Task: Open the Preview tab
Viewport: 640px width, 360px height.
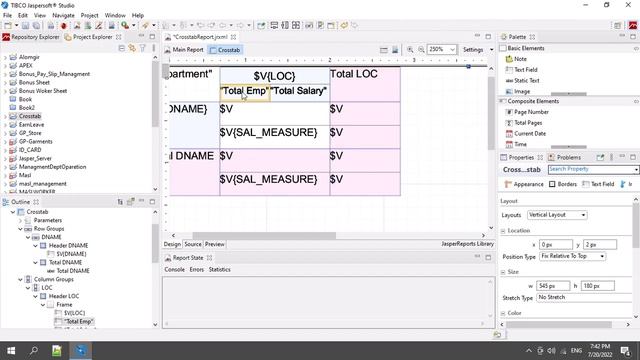Action: click(215, 244)
